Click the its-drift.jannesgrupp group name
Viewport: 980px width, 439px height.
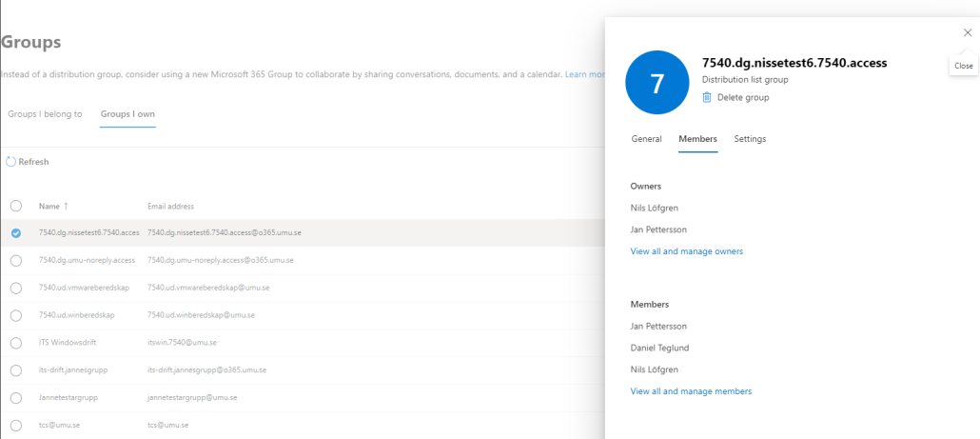[x=73, y=370]
